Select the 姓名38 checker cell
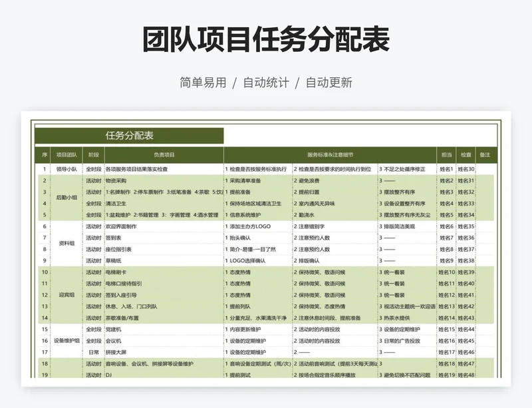 tap(466, 260)
